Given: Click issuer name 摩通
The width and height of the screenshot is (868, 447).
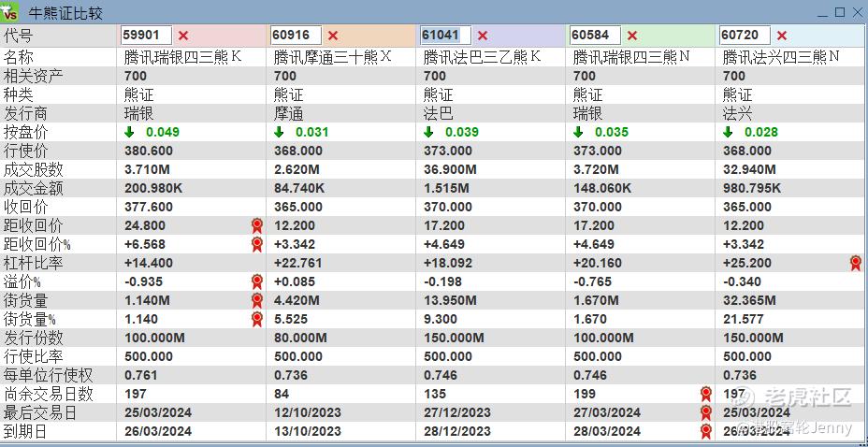Looking at the screenshot, I should tap(288, 114).
